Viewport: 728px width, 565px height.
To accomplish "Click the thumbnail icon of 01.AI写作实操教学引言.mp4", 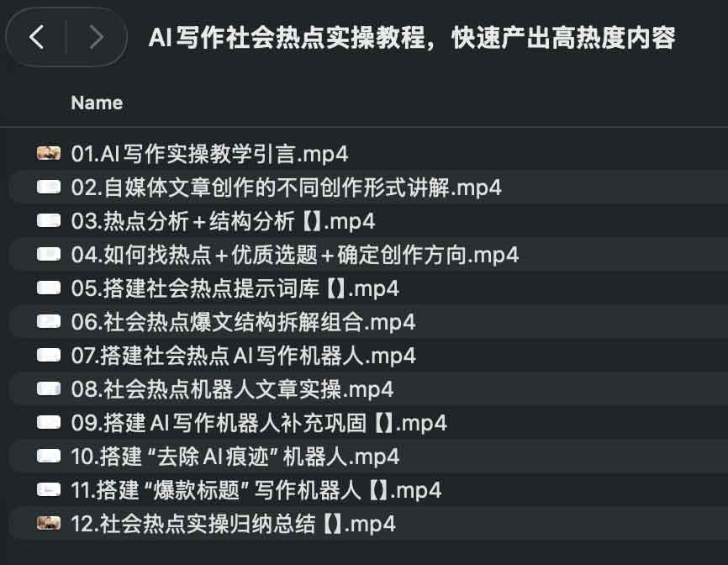I will (x=49, y=154).
